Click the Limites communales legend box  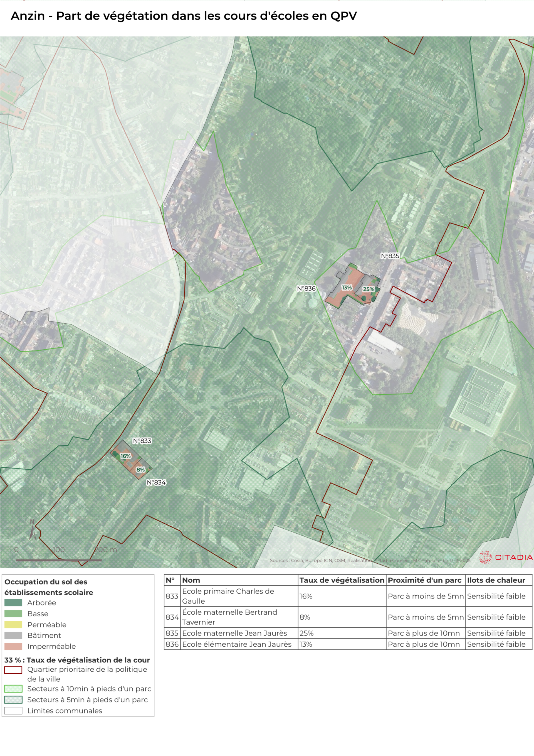pos(13,710)
